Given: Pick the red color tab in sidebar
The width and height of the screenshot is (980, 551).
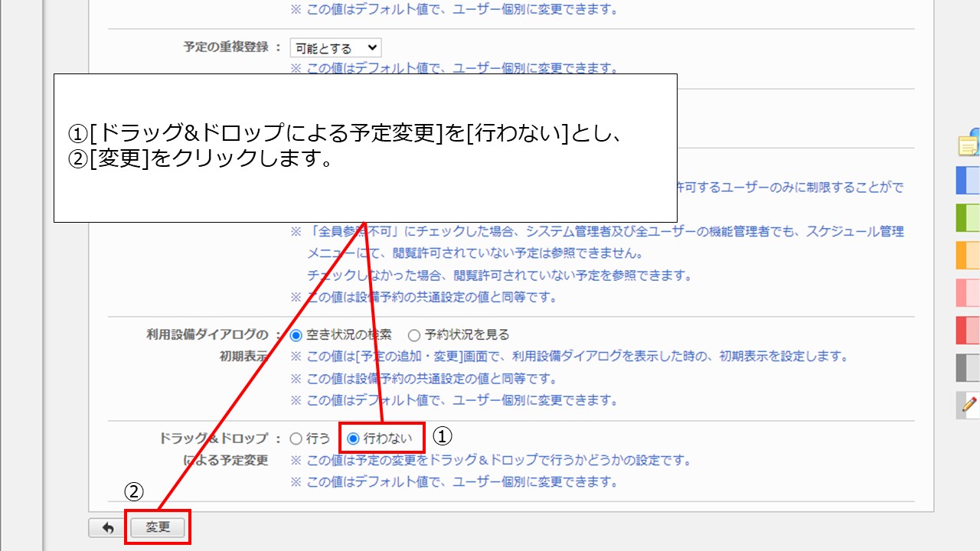Looking at the screenshot, I should pyautogui.click(x=969, y=330).
